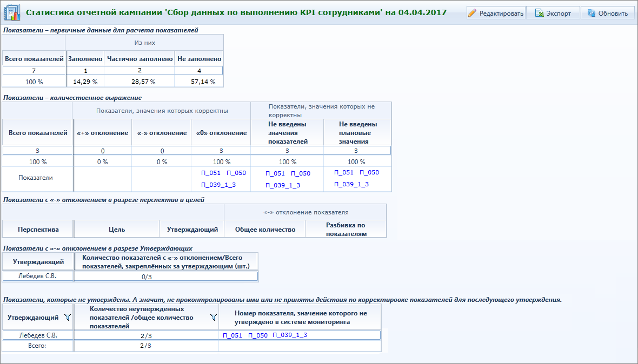
Task: Click the heading 'Показатели – количественное выражение'
Action: (x=72, y=98)
